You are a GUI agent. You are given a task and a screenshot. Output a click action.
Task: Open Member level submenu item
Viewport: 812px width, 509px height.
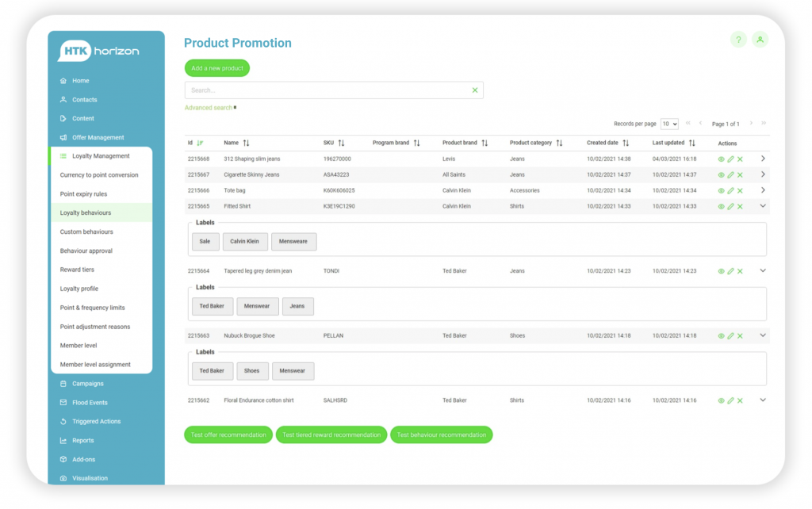(x=79, y=346)
